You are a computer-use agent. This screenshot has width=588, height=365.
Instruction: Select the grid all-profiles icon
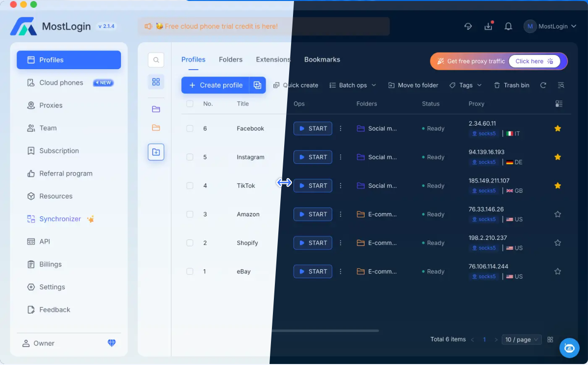point(156,82)
